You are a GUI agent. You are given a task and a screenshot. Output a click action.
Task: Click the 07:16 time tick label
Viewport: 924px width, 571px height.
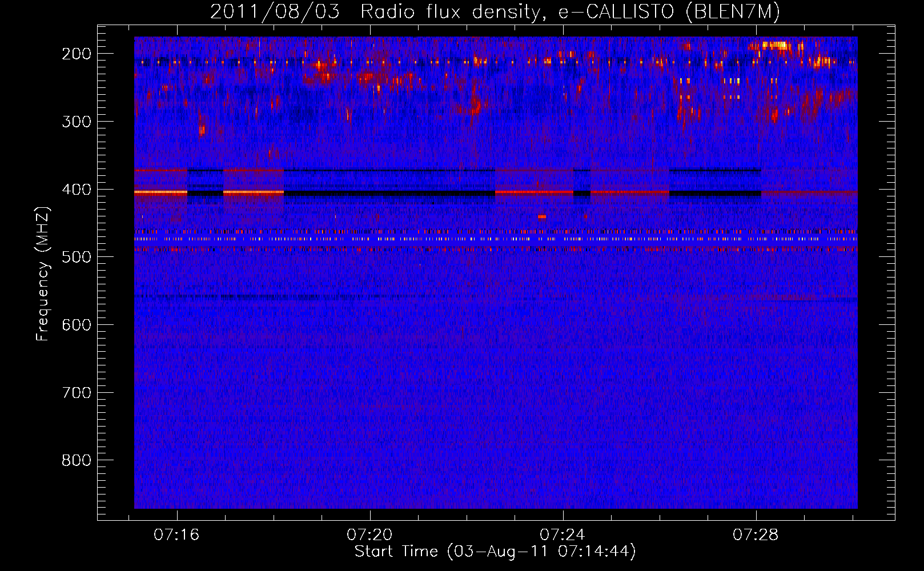coord(176,534)
